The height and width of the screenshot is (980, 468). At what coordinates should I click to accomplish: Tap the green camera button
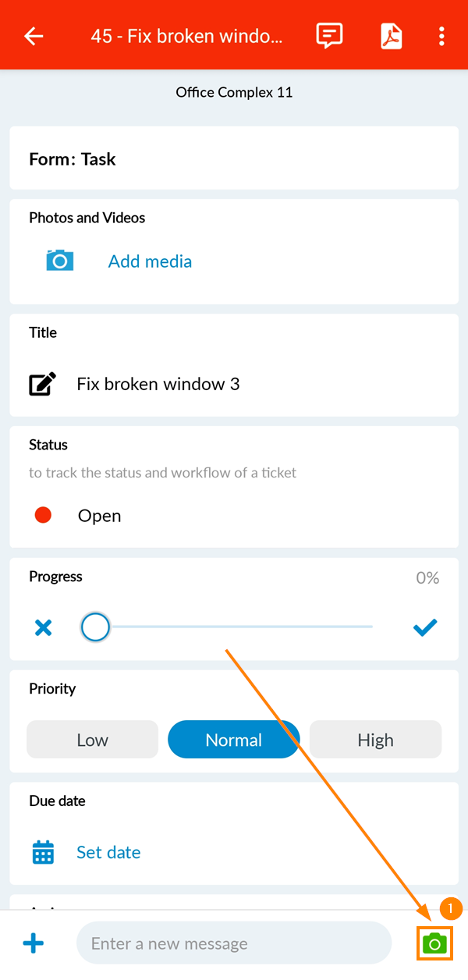[435, 944]
